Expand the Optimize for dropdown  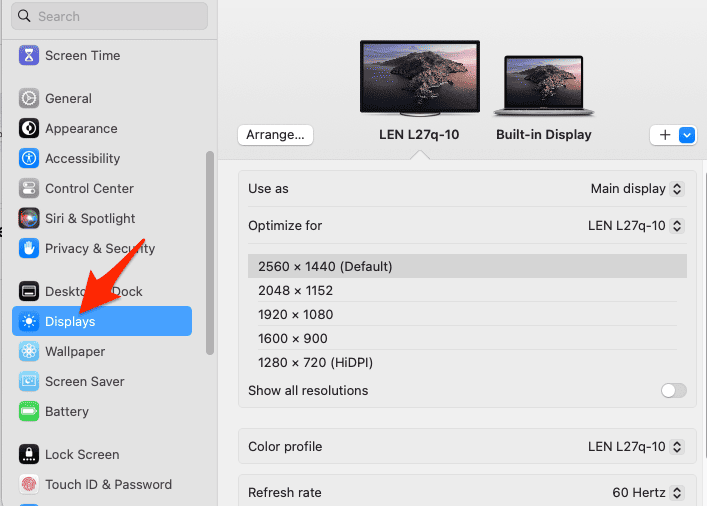point(635,226)
